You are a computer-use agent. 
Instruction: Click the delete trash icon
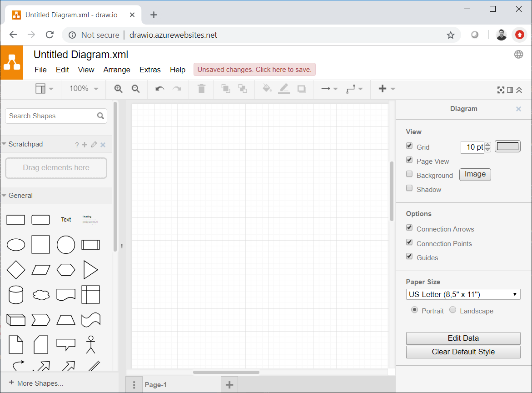point(202,89)
